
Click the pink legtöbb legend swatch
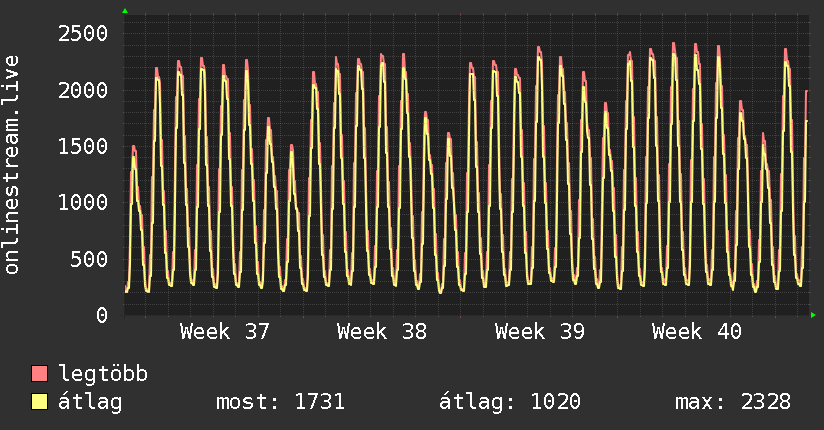click(x=39, y=373)
